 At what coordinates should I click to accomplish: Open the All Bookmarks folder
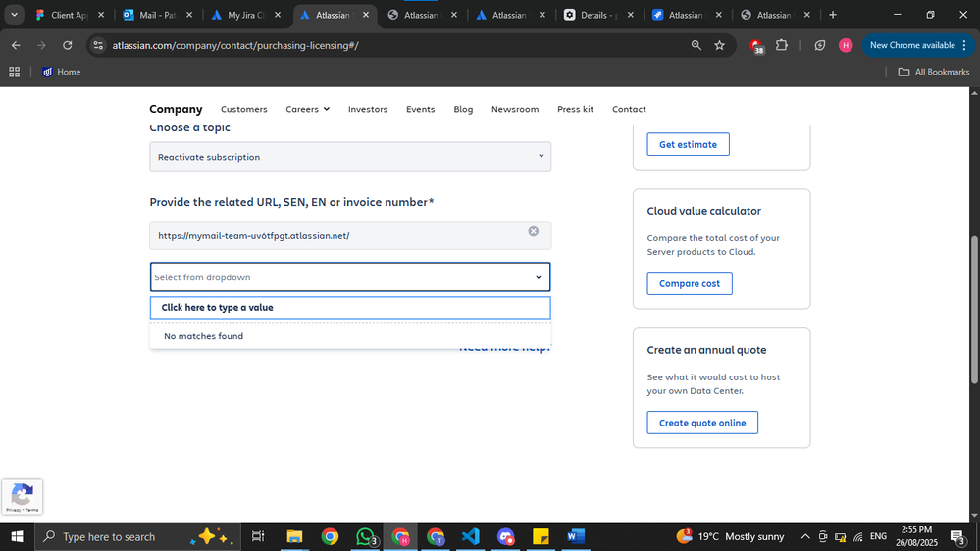pos(934,72)
